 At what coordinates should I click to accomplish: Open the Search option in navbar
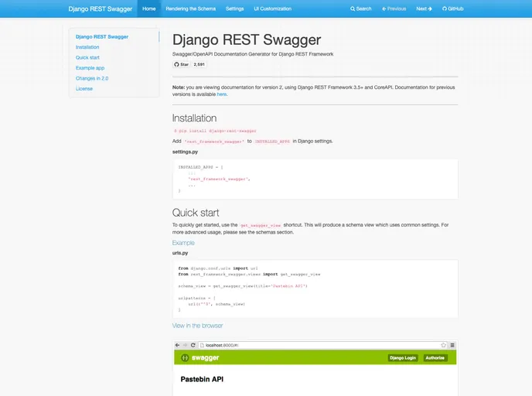pos(360,9)
